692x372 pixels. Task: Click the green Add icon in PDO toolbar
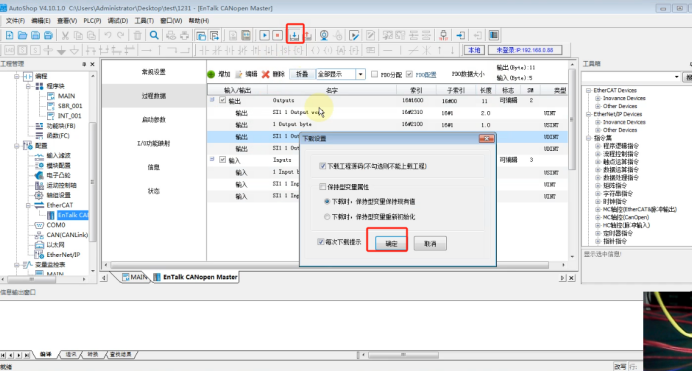pyautogui.click(x=211, y=74)
